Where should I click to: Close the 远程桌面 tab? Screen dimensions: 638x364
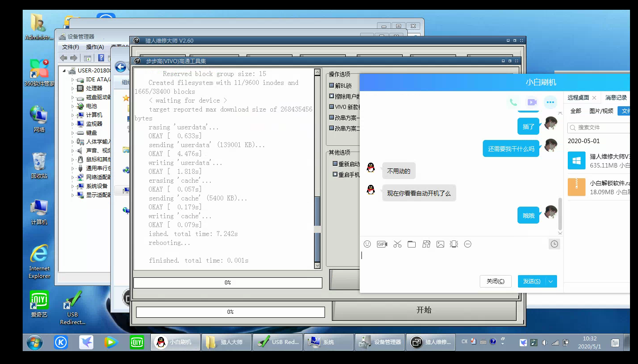click(x=594, y=97)
